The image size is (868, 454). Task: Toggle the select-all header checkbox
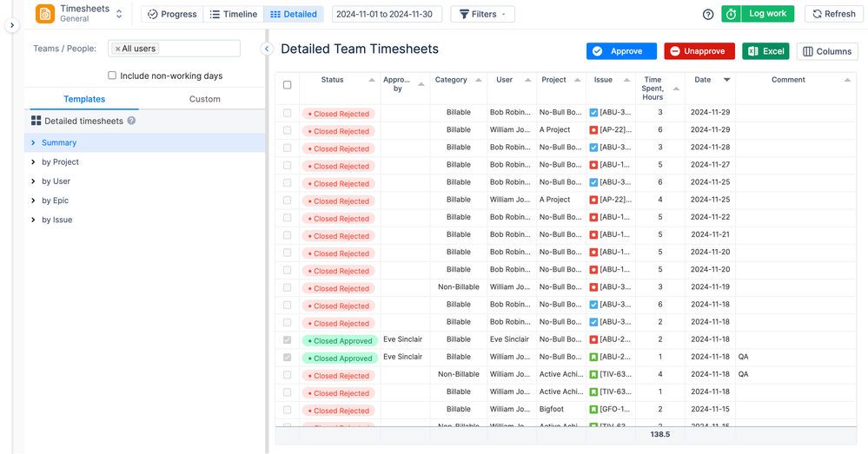(288, 84)
